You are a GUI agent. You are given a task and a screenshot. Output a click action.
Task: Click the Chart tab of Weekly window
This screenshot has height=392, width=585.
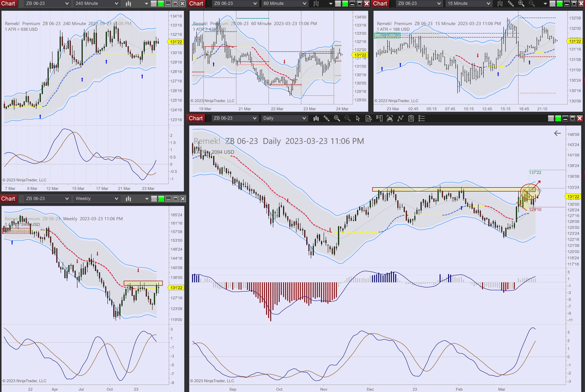(x=8, y=199)
